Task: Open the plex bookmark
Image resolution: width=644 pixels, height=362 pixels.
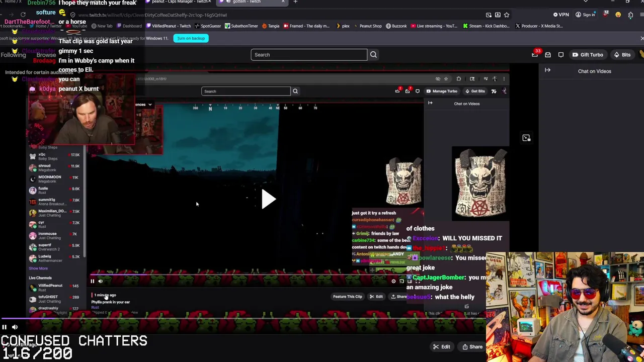Action: point(342,26)
